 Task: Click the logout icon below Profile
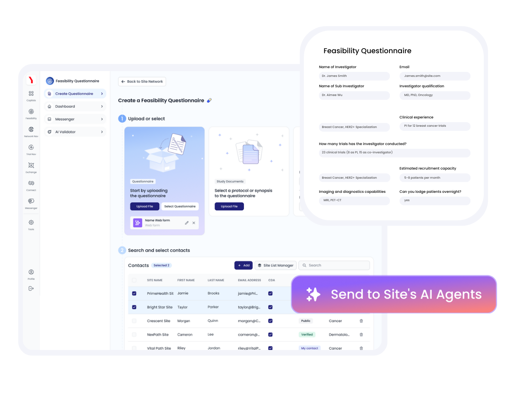[31, 288]
